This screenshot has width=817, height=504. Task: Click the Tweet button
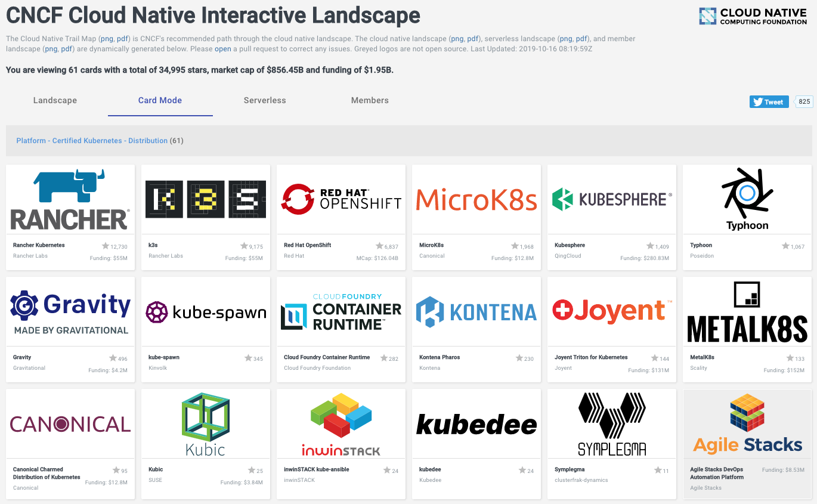pyautogui.click(x=769, y=102)
